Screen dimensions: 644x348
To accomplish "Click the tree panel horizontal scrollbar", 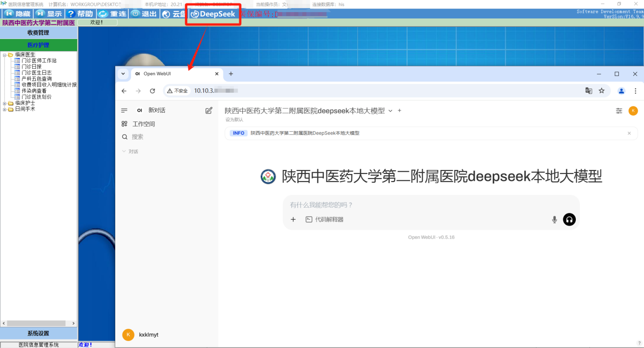I will click(36, 323).
